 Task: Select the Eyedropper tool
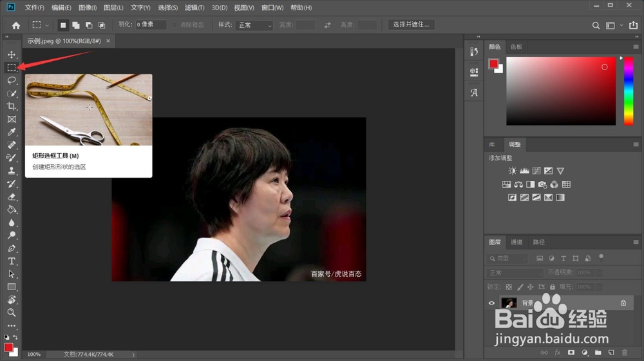12,132
